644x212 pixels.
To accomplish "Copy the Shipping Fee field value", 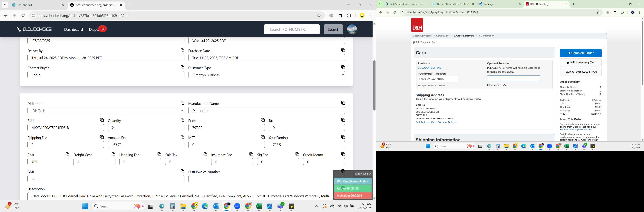I will click(x=102, y=137).
